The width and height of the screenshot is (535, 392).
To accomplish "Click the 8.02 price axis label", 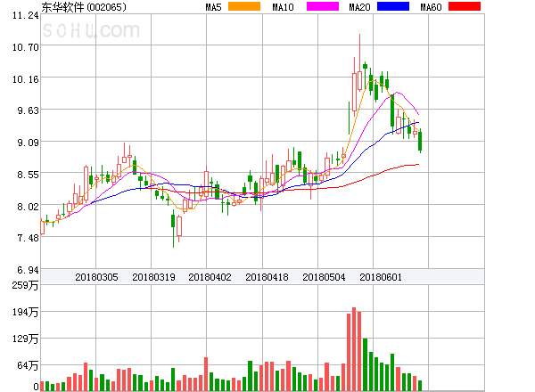I will pyautogui.click(x=28, y=207).
